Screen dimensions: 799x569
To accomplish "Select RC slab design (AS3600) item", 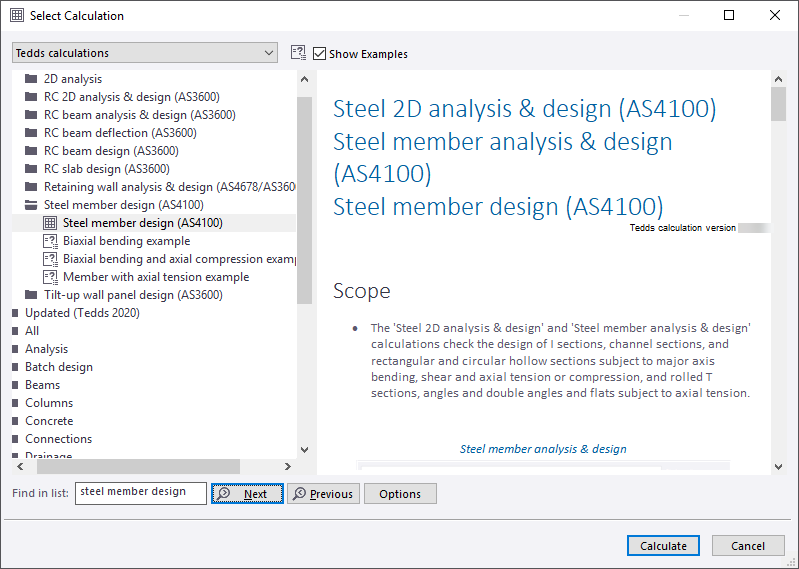I will 107,169.
